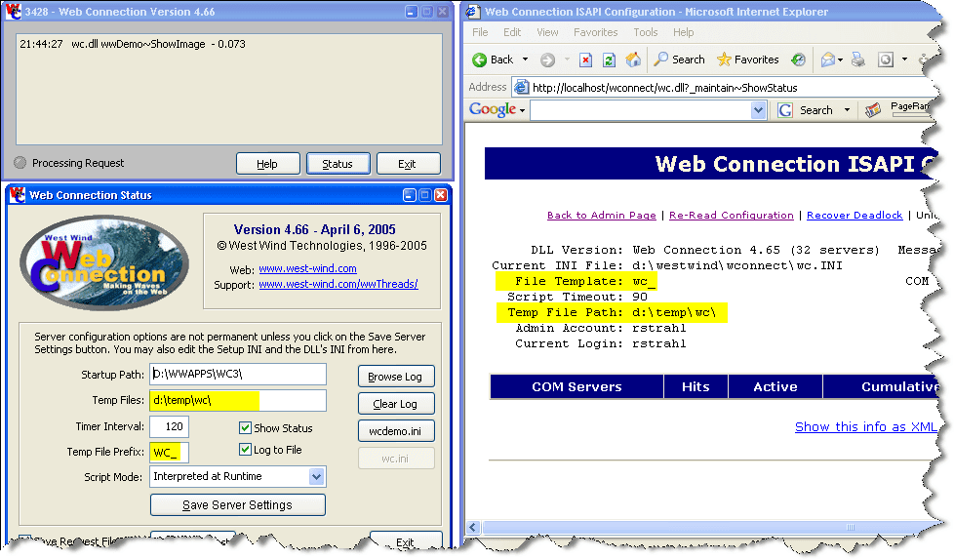
Task: Click the Print icon in IE toolbar
Action: point(857,60)
